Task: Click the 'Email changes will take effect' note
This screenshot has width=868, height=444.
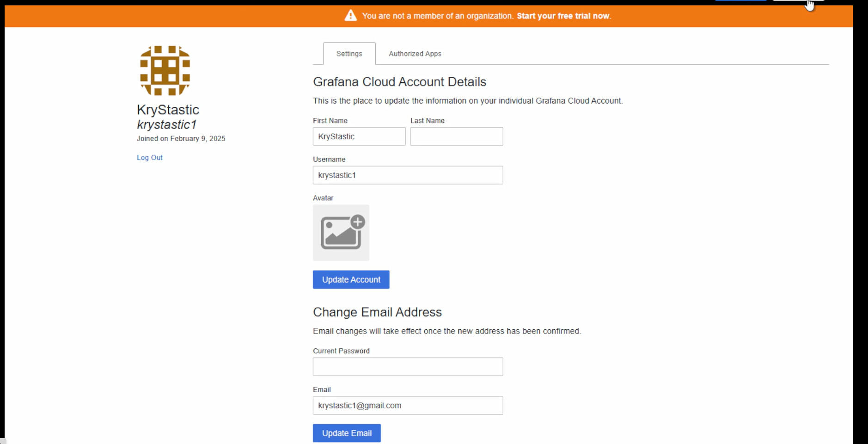Action: click(447, 331)
